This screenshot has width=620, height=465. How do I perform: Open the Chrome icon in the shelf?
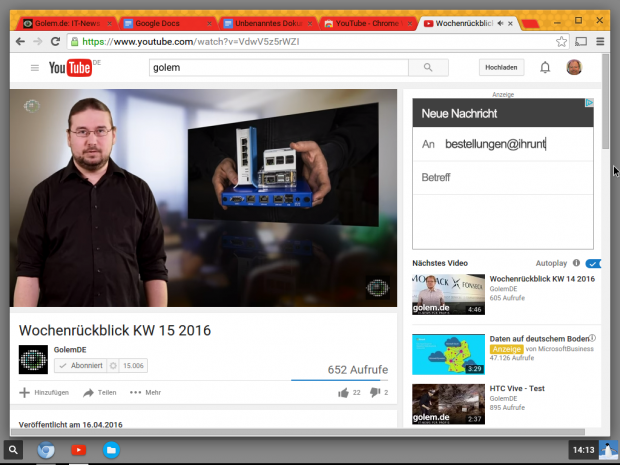point(46,450)
